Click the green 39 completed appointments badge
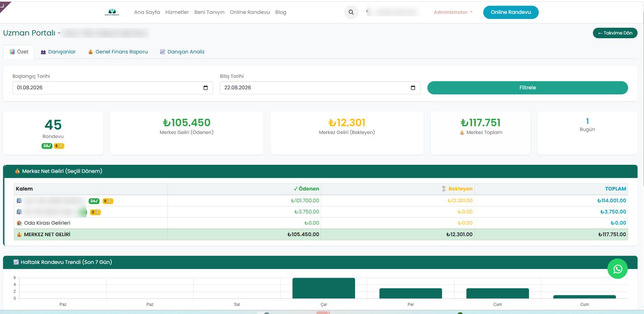The image size is (644, 314). (47, 146)
